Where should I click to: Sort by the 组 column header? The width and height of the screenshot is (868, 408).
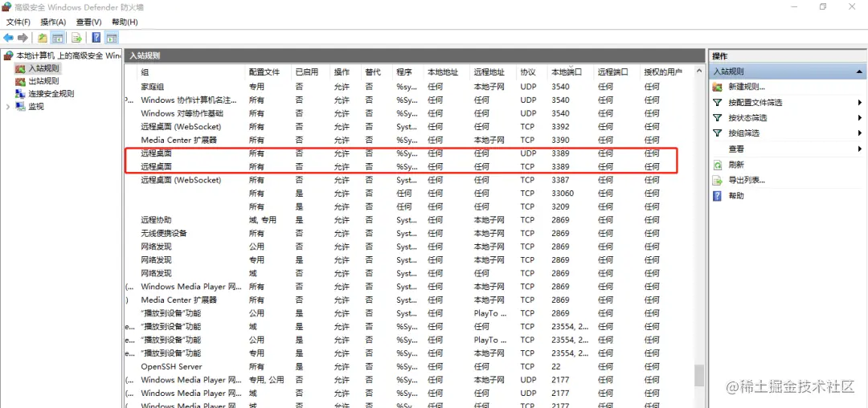pyautogui.click(x=191, y=71)
